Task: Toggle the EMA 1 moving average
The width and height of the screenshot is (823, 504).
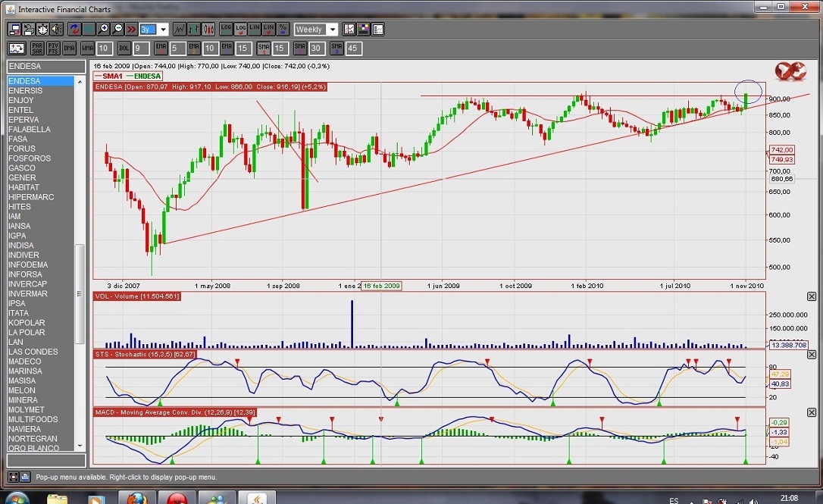Action: point(161,49)
